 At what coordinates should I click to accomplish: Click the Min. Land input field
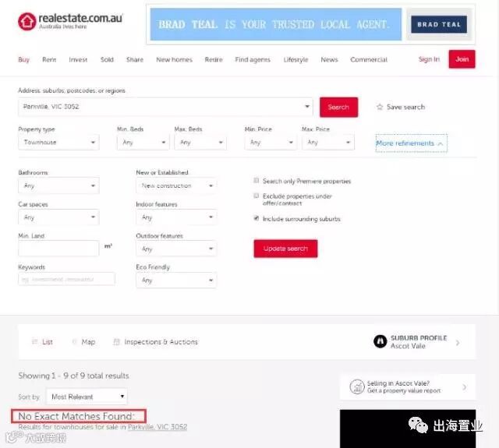pos(58,248)
